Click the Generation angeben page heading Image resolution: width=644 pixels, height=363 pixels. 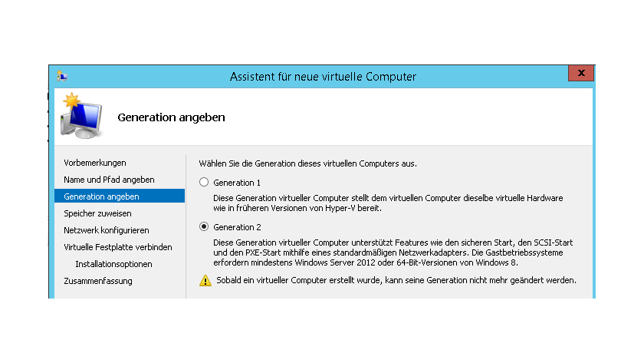point(171,117)
